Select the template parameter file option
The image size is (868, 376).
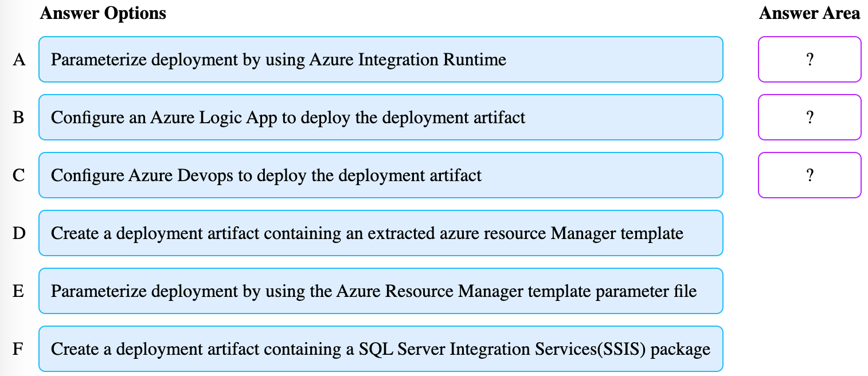coord(380,291)
